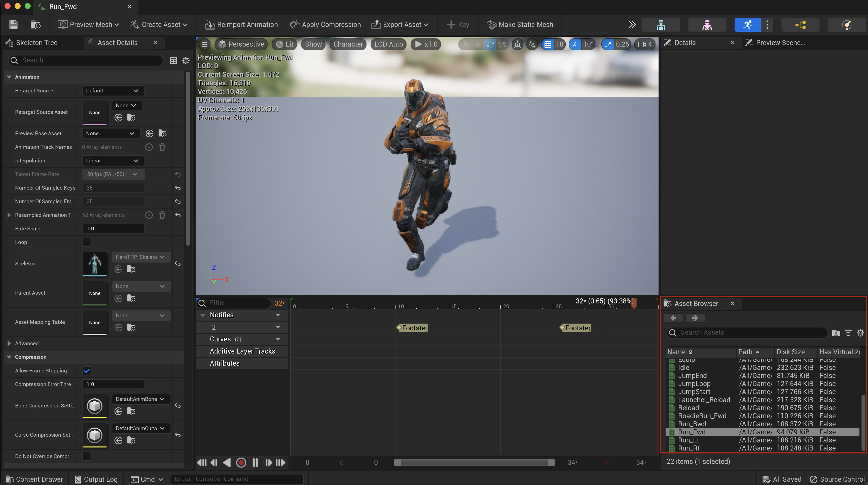Toggle scale snapping in viewport

click(x=608, y=44)
